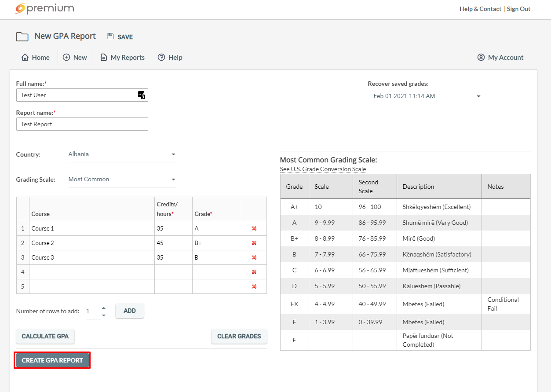Open the My Reports tab
Viewport: 551px width, 392px height.
123,58
